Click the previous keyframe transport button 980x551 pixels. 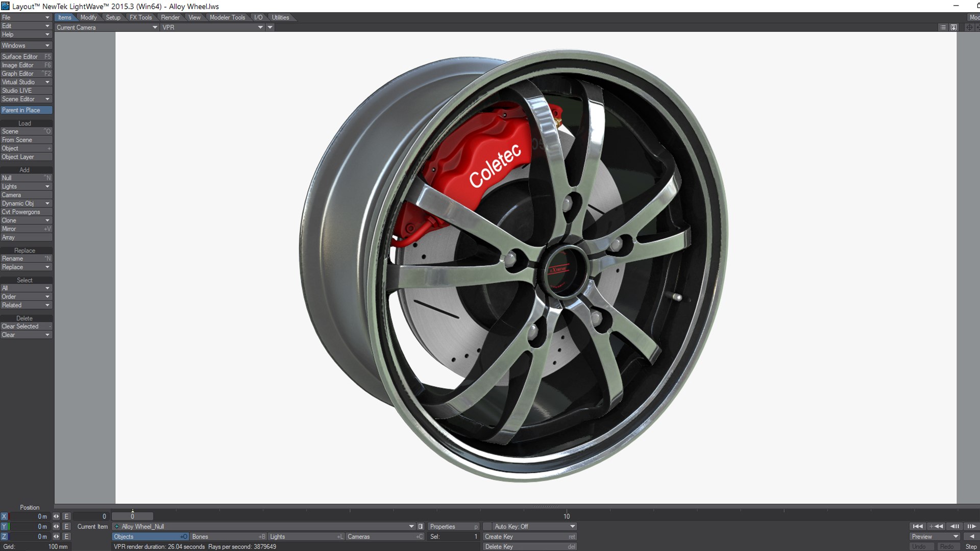[936, 527]
